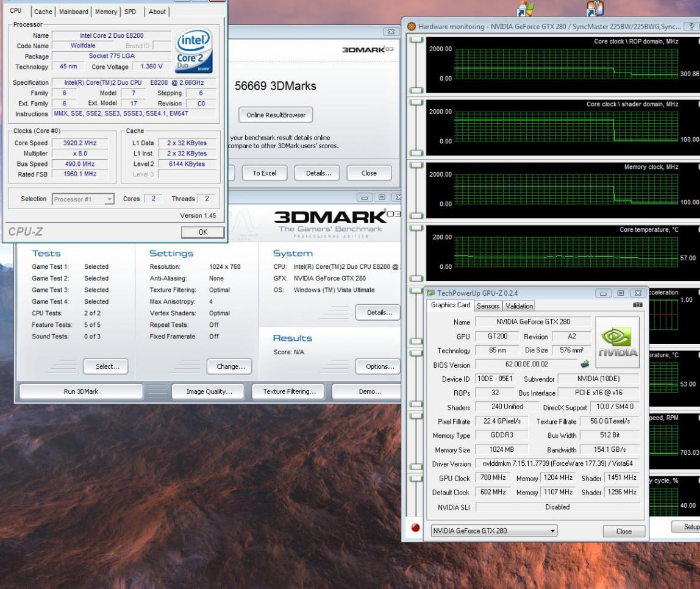Open the Image Quality... button

click(x=208, y=391)
